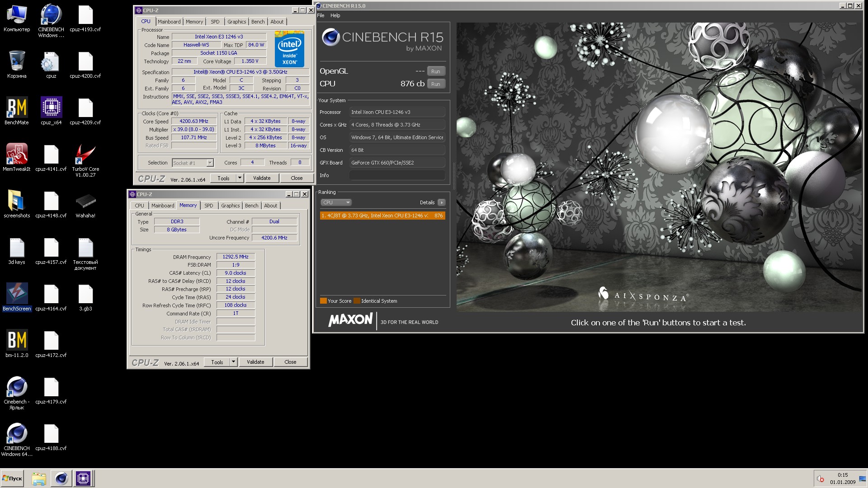Click Validate in lower CPU-Z window
Image resolution: width=868 pixels, height=488 pixels.
coord(255,362)
